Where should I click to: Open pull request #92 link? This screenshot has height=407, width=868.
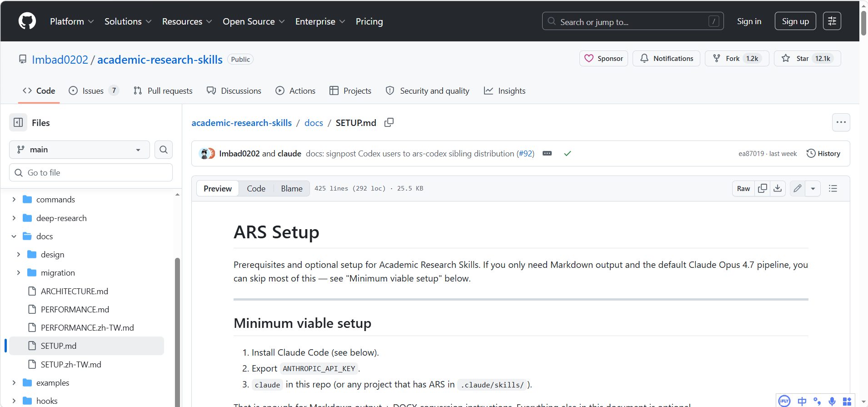click(x=525, y=154)
